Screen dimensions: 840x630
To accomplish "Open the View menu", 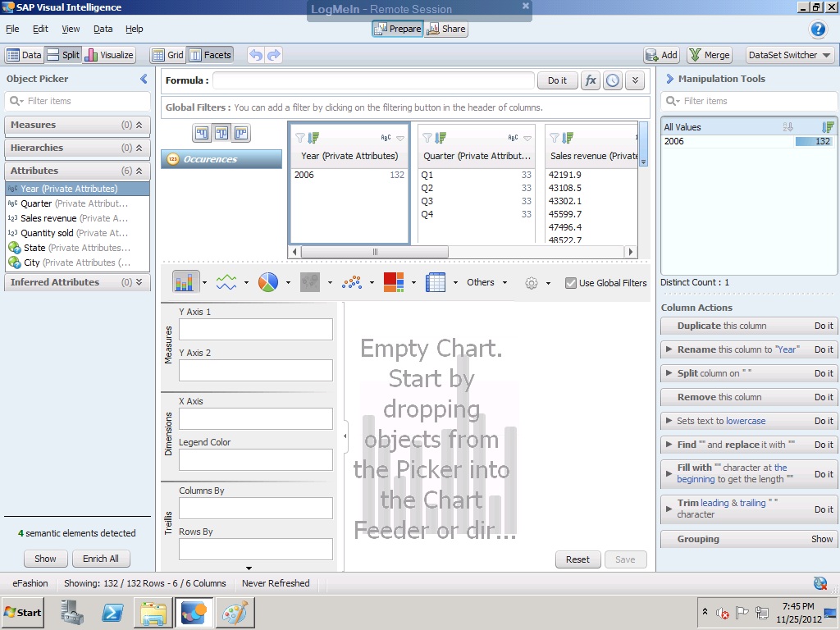I will click(71, 29).
